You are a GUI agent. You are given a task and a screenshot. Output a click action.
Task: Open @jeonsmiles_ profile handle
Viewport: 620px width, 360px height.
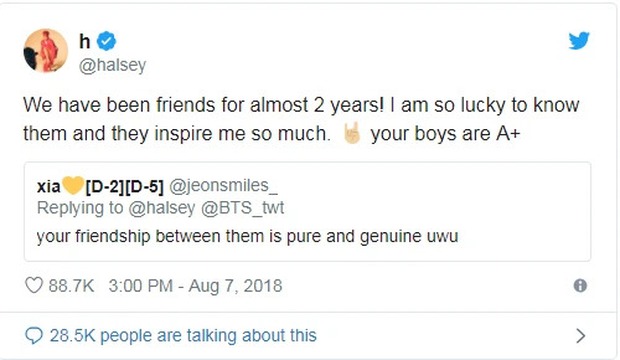pos(223,186)
